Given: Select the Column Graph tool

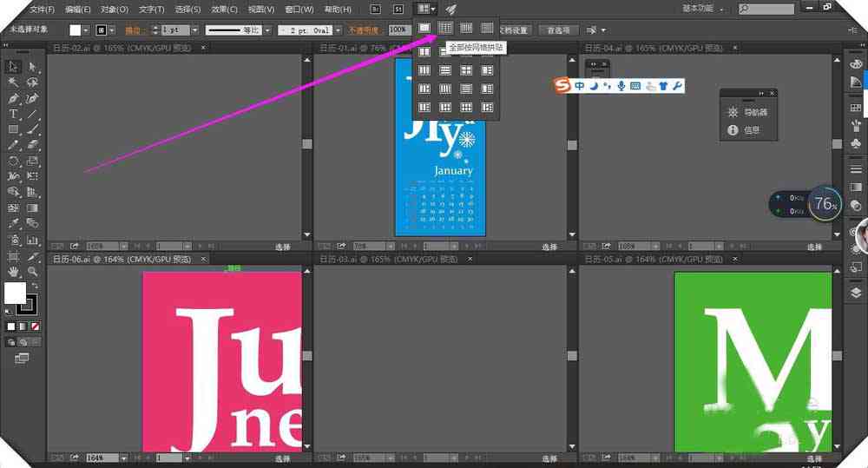Looking at the screenshot, I should click(x=32, y=240).
